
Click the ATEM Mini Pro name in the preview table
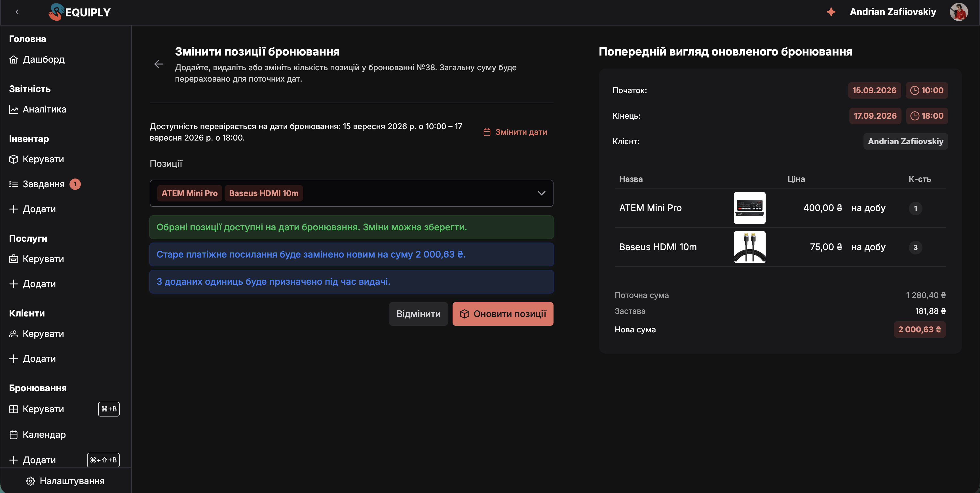coord(650,208)
